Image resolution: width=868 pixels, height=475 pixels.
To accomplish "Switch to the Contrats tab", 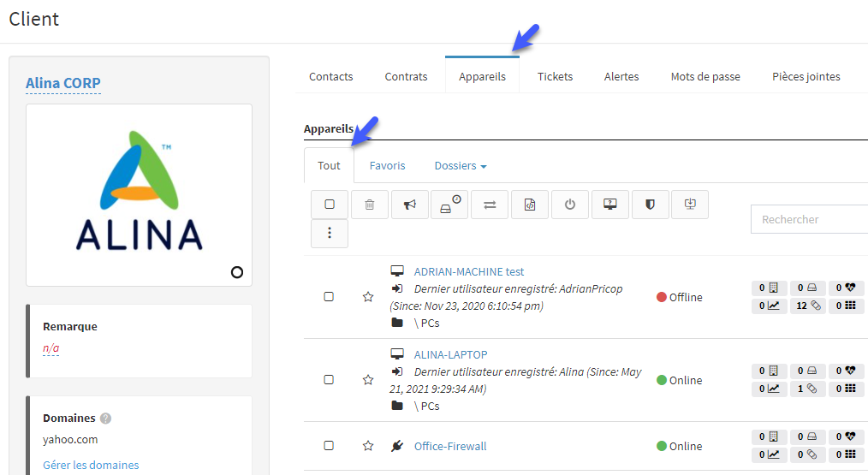I will pyautogui.click(x=407, y=76).
